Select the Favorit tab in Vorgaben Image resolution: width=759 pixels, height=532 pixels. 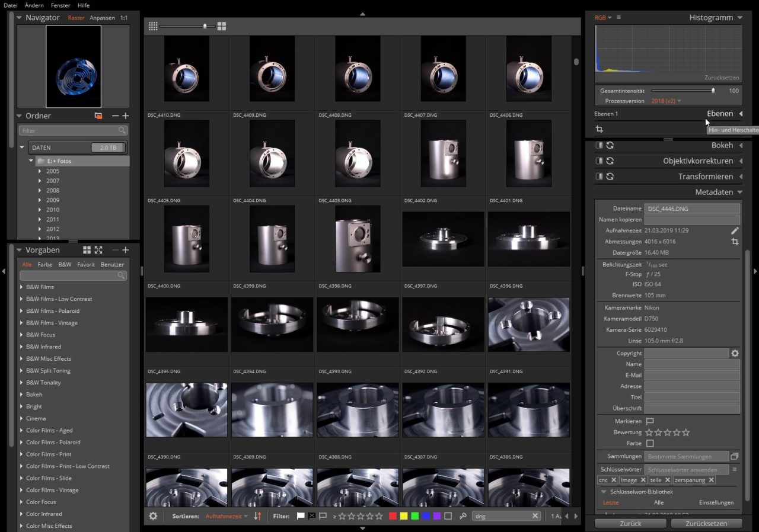(86, 265)
